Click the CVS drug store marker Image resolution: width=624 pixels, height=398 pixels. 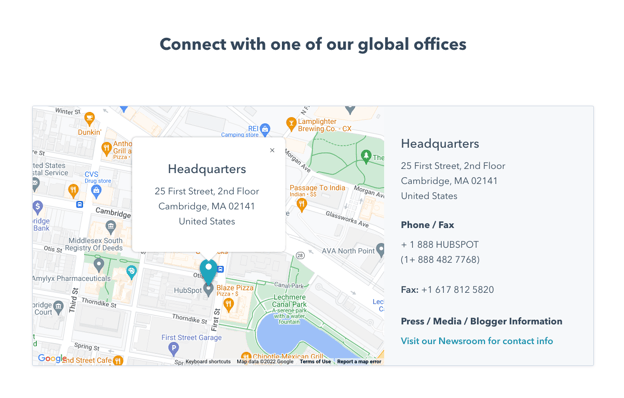click(x=96, y=191)
